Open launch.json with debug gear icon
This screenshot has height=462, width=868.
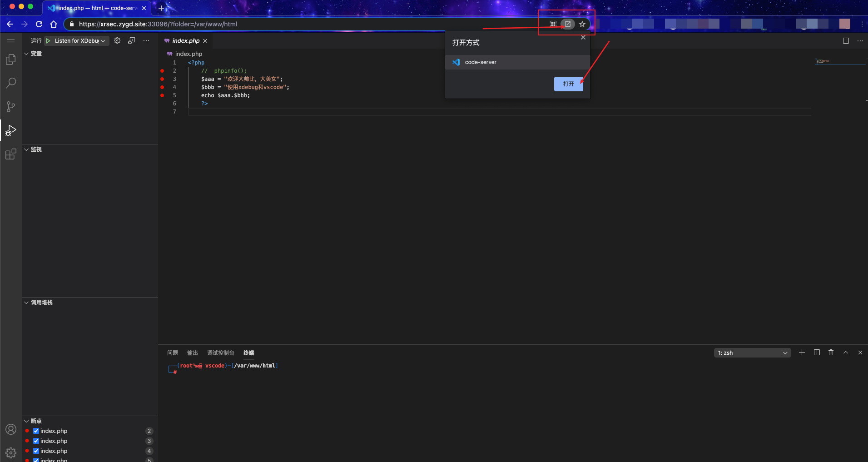tap(117, 40)
